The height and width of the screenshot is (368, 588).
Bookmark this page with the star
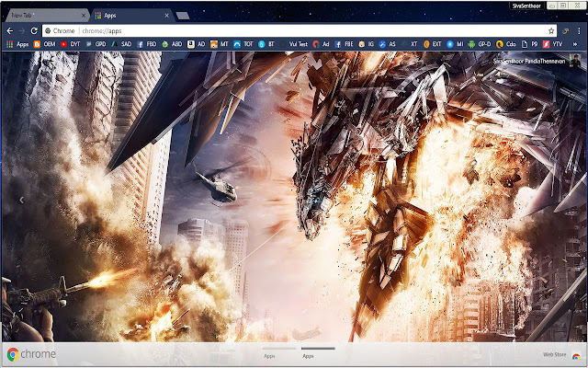click(551, 30)
